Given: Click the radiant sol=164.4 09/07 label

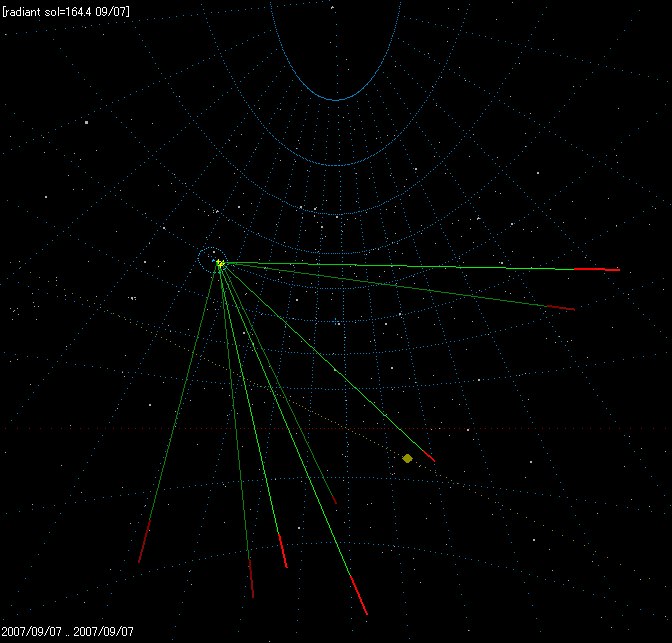Looking at the screenshot, I should point(66,12).
